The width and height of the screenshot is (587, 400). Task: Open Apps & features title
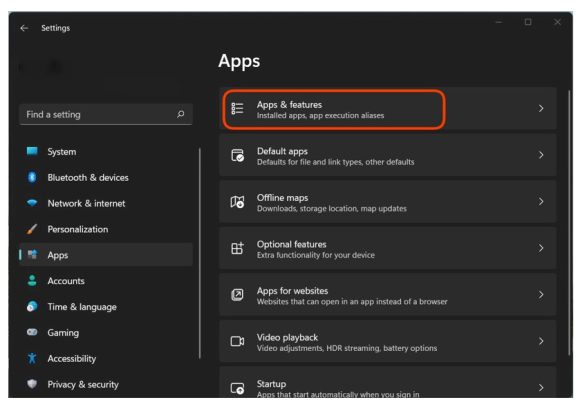tap(289, 104)
